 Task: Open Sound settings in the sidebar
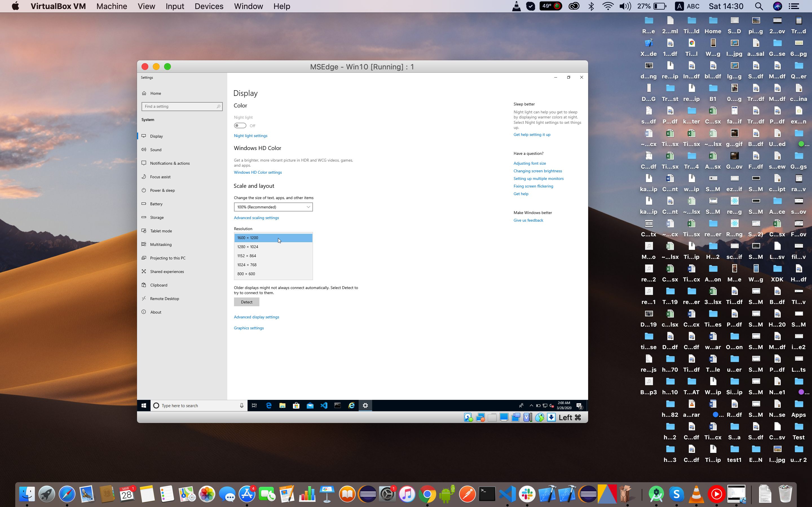182,149
